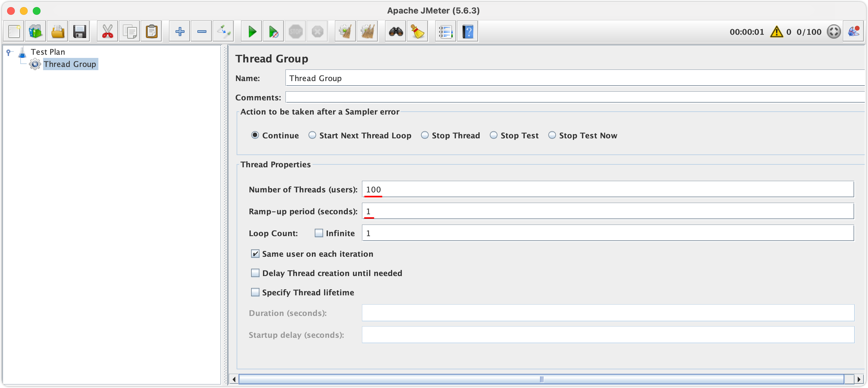The width and height of the screenshot is (868, 388).
Task: Cut the selected element with scissors icon
Action: tap(107, 31)
